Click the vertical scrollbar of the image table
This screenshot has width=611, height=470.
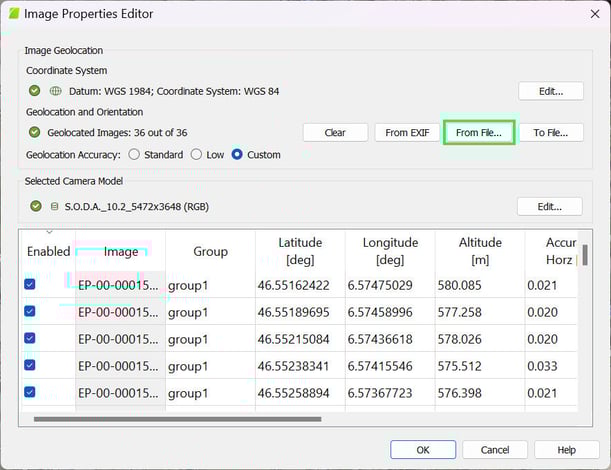tap(585, 255)
